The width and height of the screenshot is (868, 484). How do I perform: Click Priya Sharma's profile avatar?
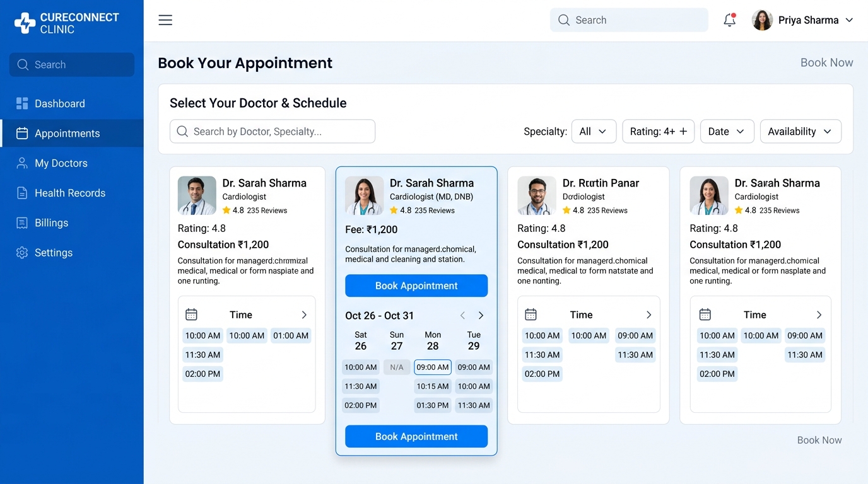point(762,20)
